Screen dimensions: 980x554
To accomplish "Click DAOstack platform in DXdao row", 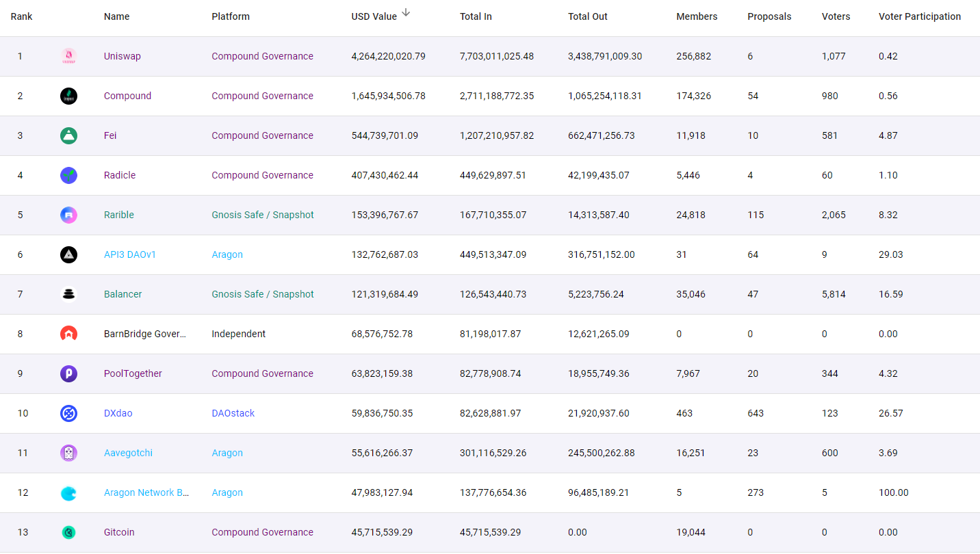I will click(x=233, y=413).
